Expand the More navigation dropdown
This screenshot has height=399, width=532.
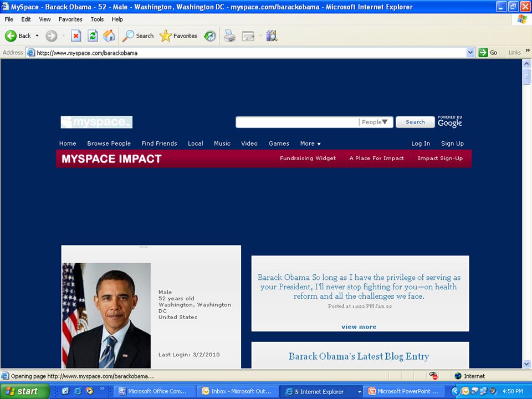tap(310, 144)
